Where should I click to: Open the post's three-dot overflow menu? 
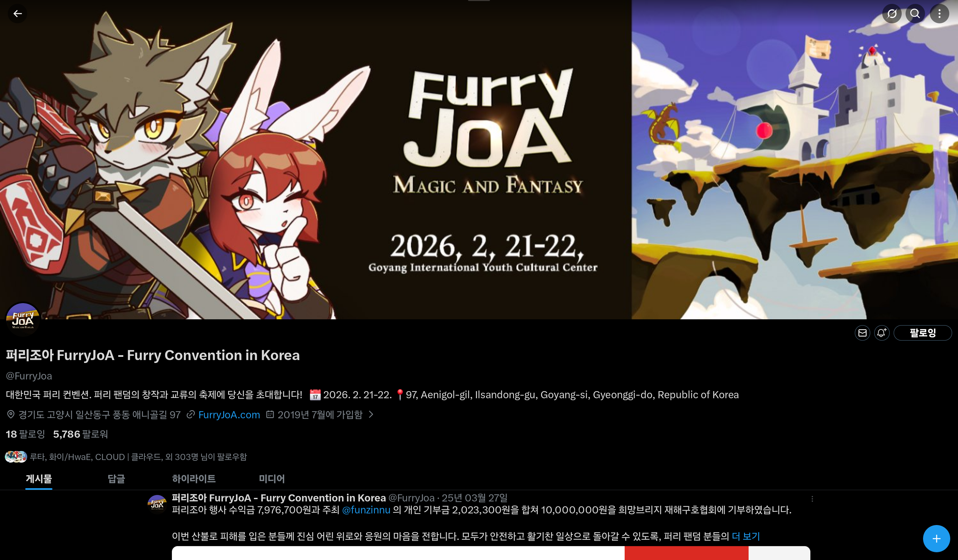click(x=812, y=499)
